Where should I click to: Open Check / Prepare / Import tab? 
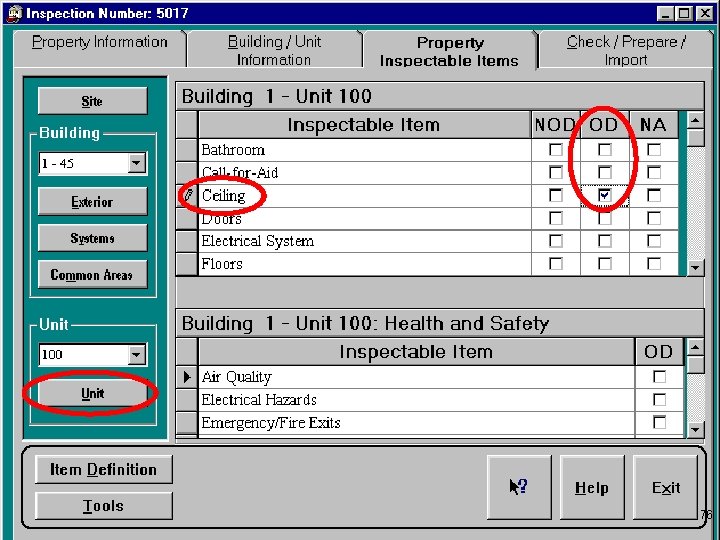pyautogui.click(x=626, y=51)
